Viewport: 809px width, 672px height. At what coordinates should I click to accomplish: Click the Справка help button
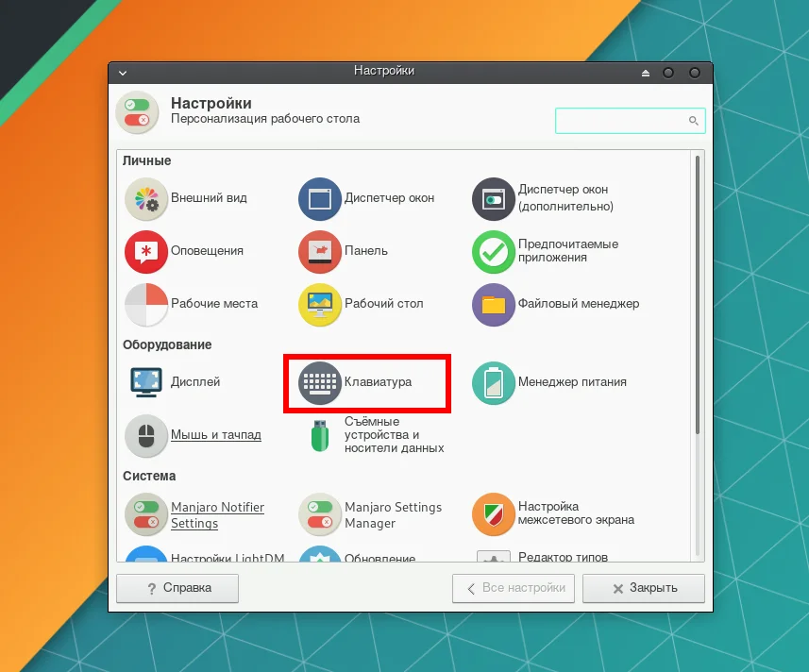click(x=177, y=588)
